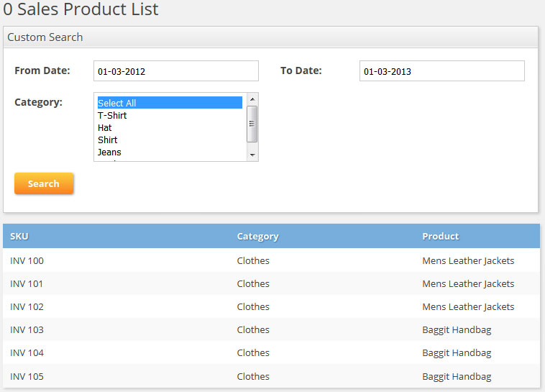The image size is (545, 392).
Task: Click the Product column header
Action: 440,236
